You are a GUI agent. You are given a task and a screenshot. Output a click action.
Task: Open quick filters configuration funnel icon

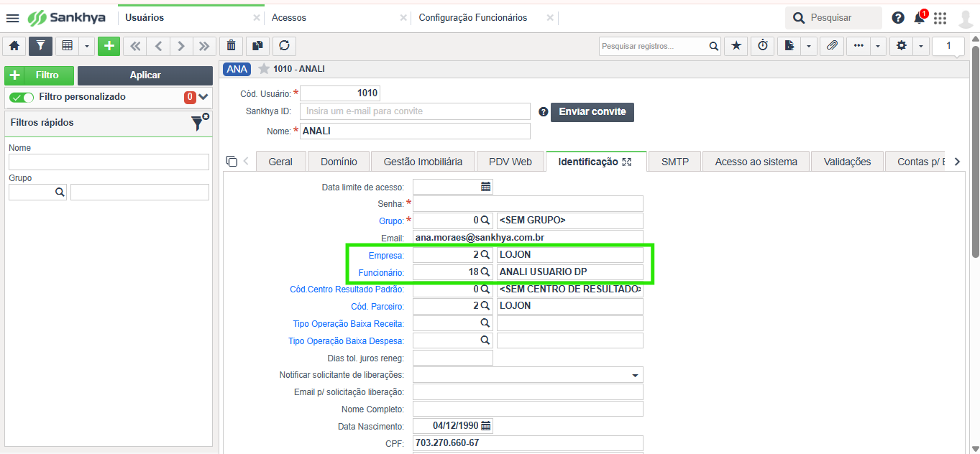tap(199, 123)
